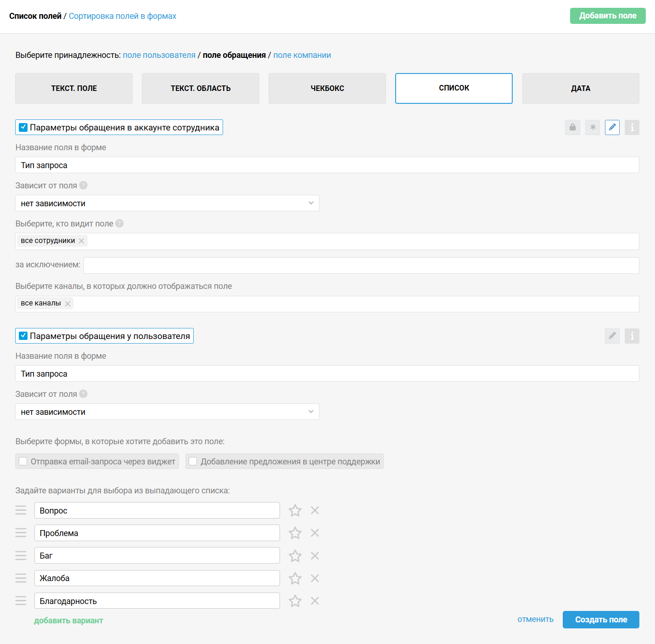Check 'Отправка email-запроса через виджет'

pos(23,461)
